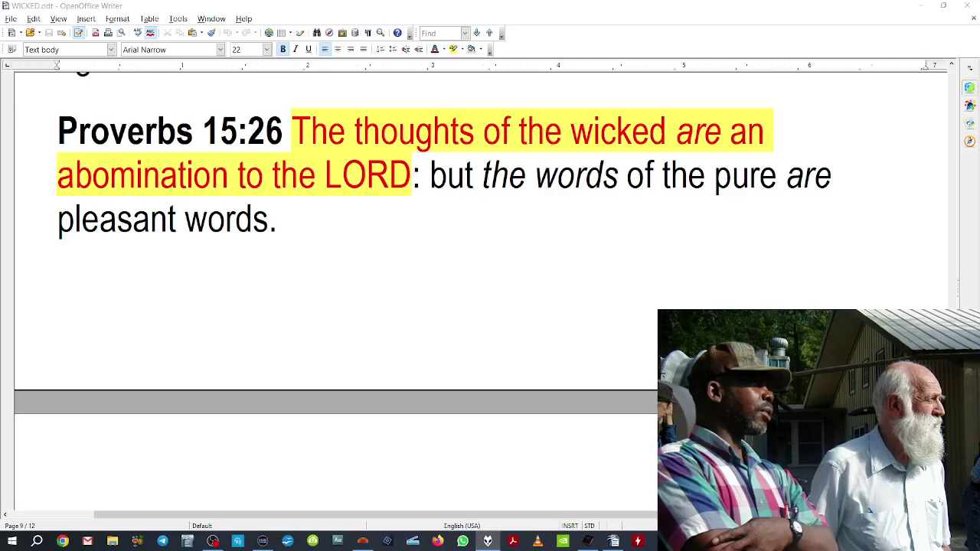The height and width of the screenshot is (551, 980).
Task: Click English (USA) language in status bar
Action: 462,526
